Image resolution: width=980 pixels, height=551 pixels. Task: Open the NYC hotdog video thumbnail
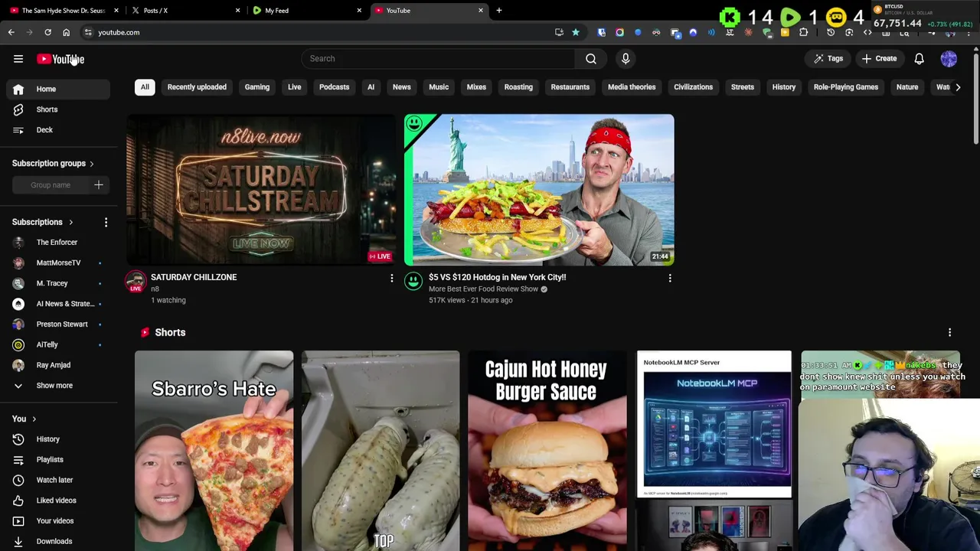539,190
